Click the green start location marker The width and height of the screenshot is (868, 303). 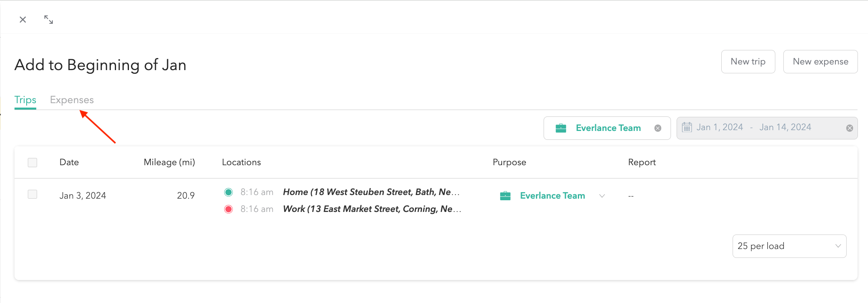[228, 192]
